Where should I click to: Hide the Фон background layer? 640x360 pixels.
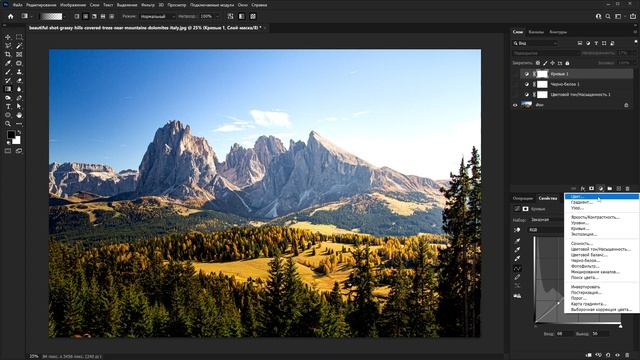coord(515,105)
